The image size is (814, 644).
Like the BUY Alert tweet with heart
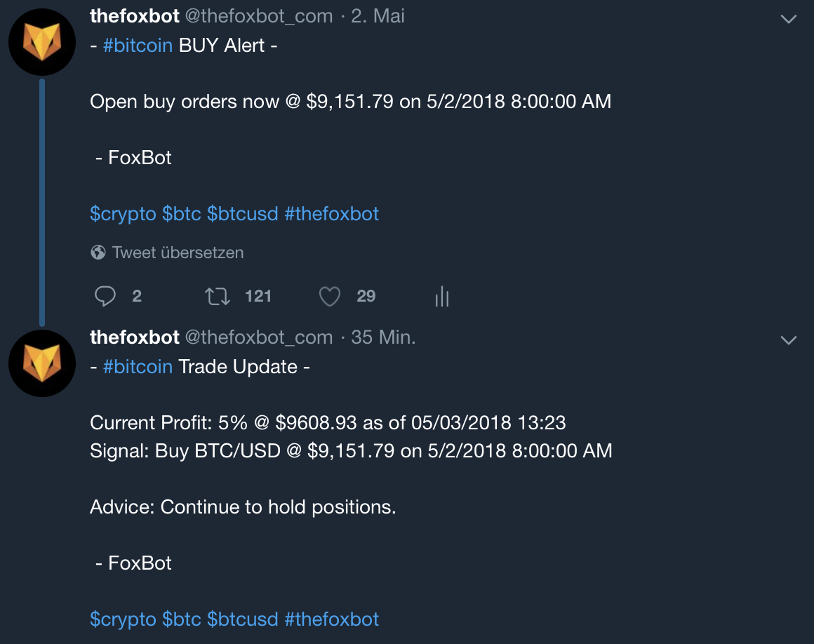(x=330, y=296)
